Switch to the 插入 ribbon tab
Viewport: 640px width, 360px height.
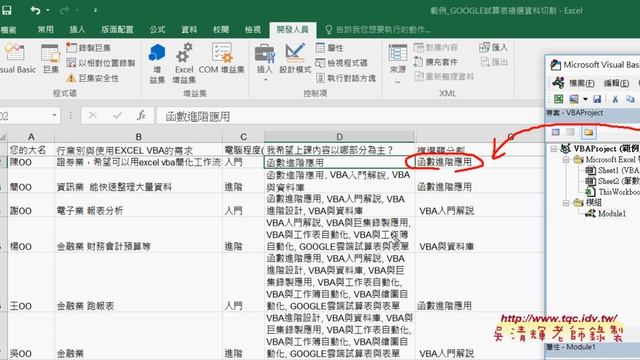77,29
